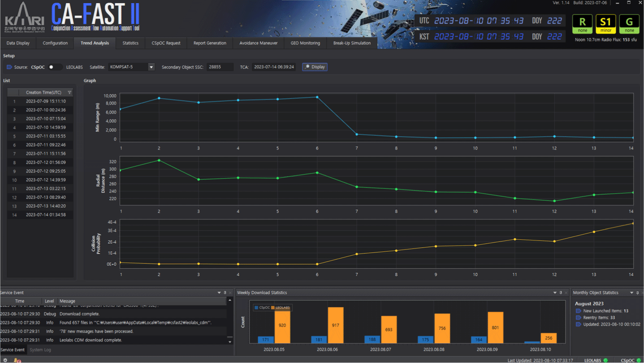644x363 pixels.
Task: Open settings gear in the status bar
Action: (x=5, y=360)
